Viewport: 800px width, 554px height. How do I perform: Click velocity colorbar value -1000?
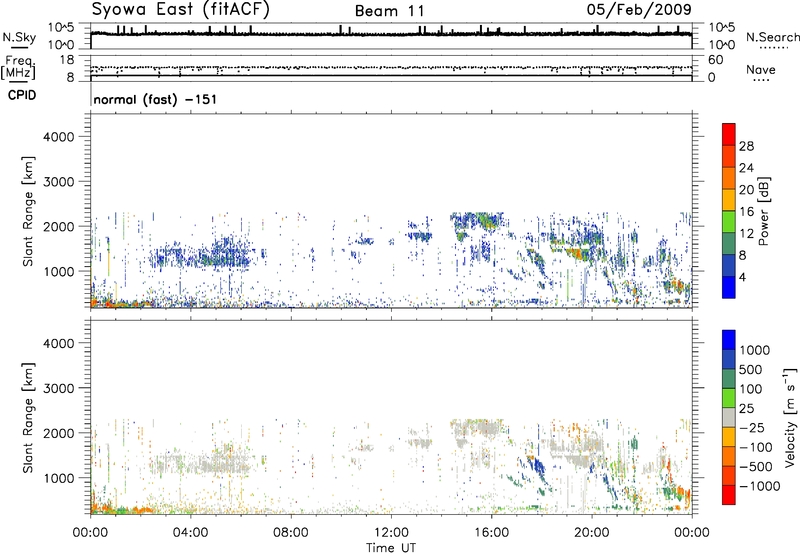[759, 486]
